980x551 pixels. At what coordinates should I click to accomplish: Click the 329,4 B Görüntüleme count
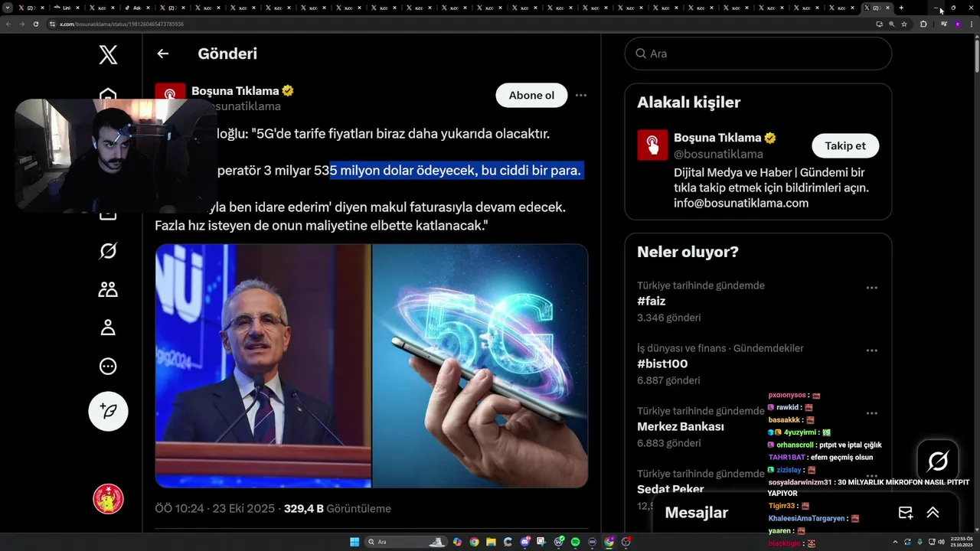(x=338, y=508)
